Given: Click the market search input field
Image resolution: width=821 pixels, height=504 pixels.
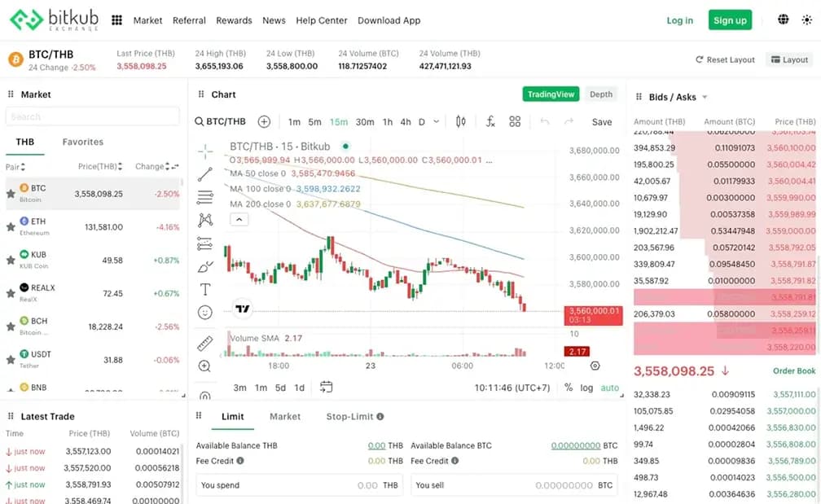Looking at the screenshot, I should (92, 116).
